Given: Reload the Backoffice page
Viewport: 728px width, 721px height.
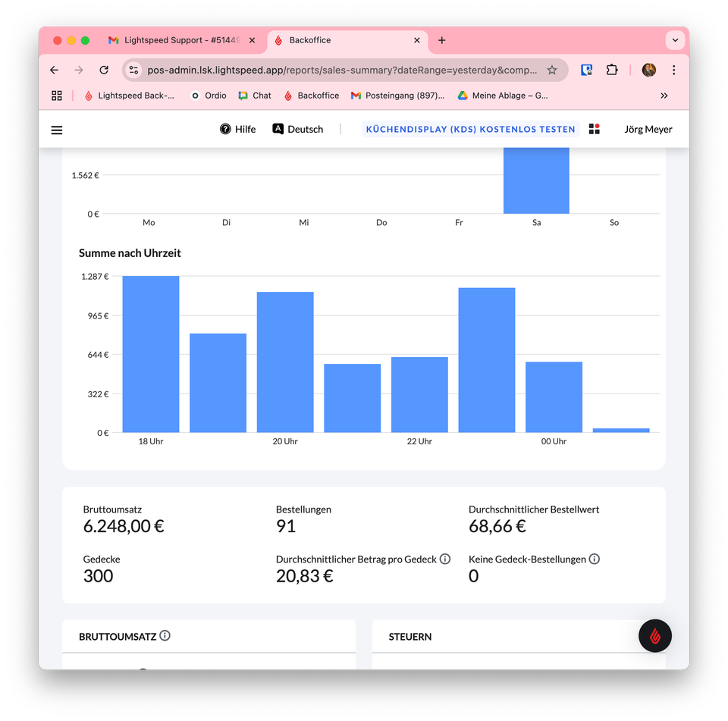Looking at the screenshot, I should [x=104, y=70].
